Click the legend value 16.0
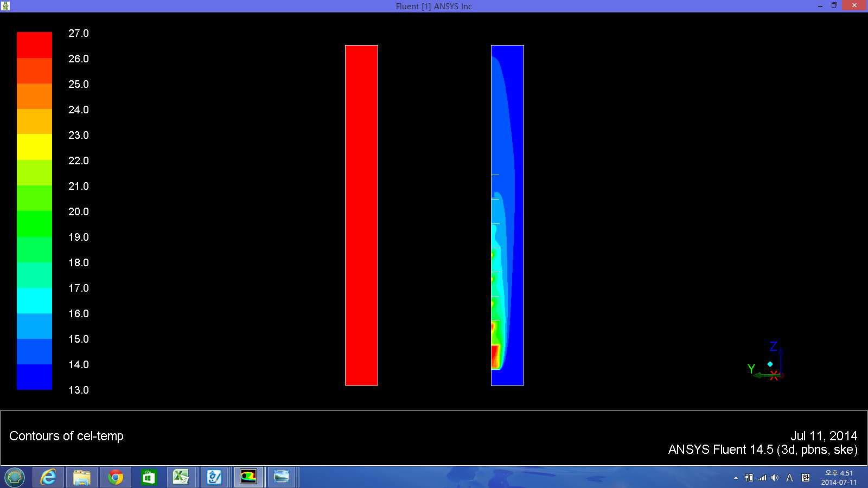The width and height of the screenshot is (868, 488). [78, 313]
